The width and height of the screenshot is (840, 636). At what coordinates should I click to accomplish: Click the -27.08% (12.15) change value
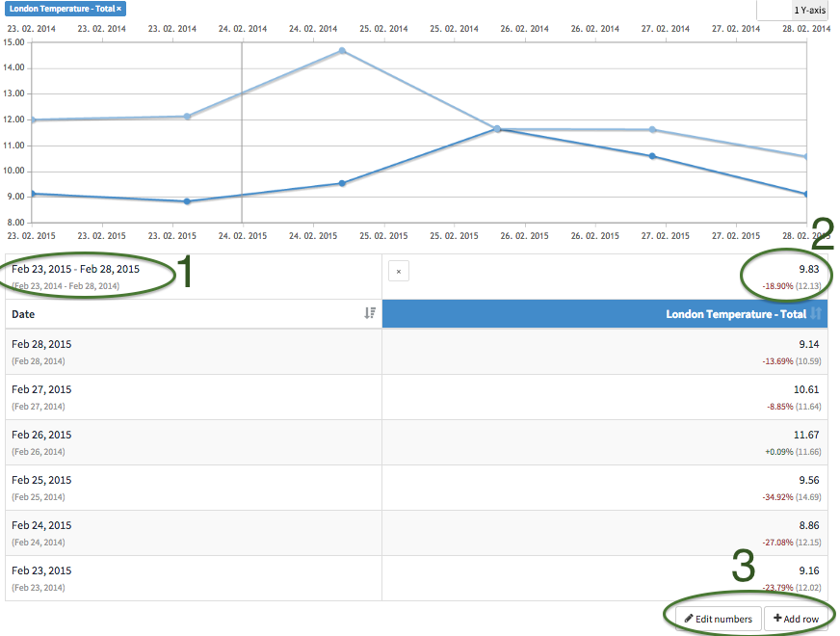[791, 543]
